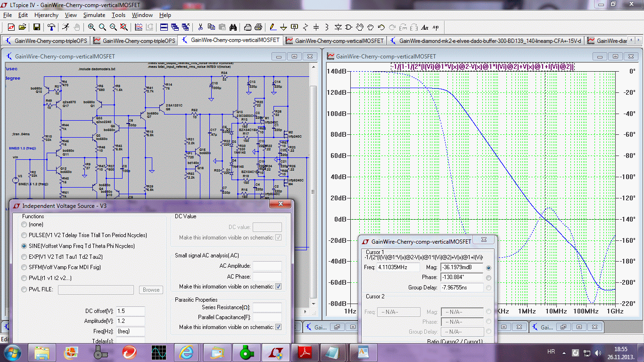
Task: Tile windows horizontally using the toolbar icon
Action: click(164, 27)
